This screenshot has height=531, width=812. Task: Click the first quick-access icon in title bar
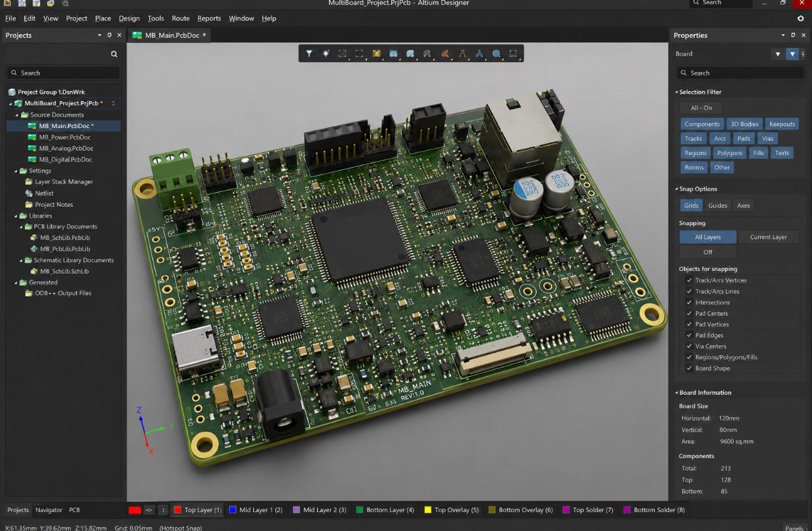[7, 3]
